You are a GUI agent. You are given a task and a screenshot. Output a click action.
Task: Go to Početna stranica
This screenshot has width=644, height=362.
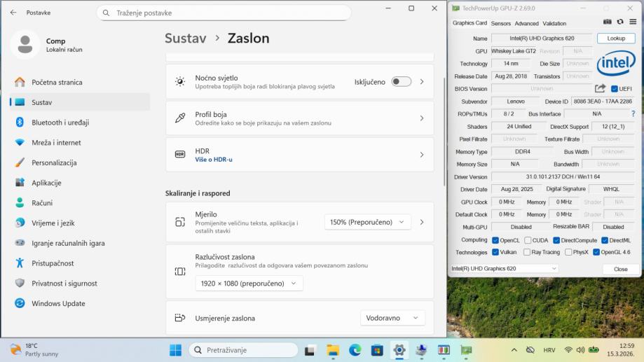coord(80,82)
